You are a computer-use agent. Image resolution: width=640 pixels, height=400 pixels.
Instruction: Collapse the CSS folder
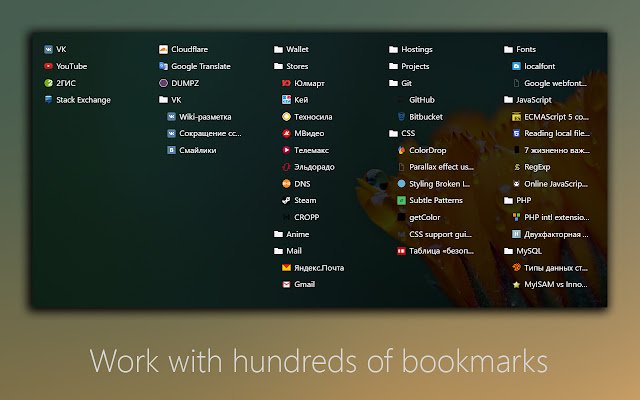pyautogui.click(x=402, y=133)
